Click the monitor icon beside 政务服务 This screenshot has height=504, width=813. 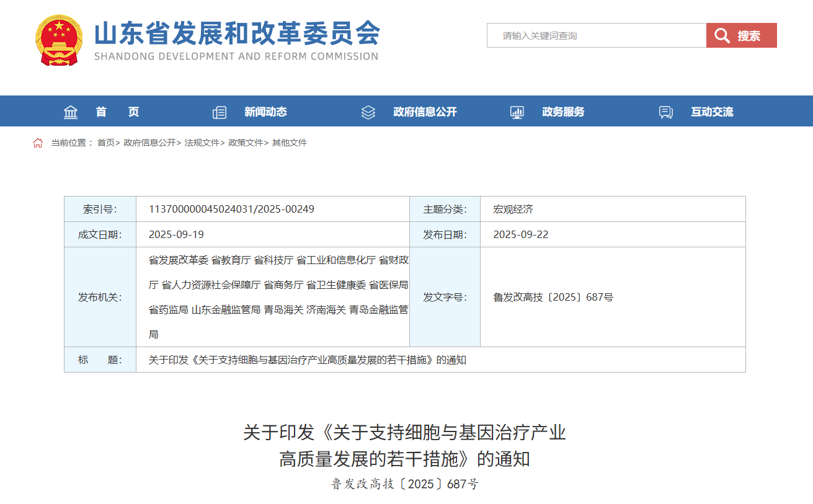click(517, 112)
